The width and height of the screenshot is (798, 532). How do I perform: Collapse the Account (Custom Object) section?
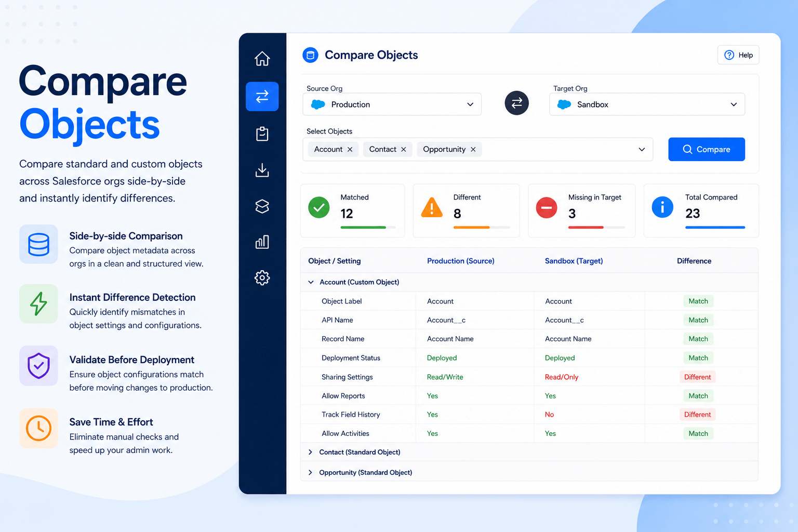311,282
